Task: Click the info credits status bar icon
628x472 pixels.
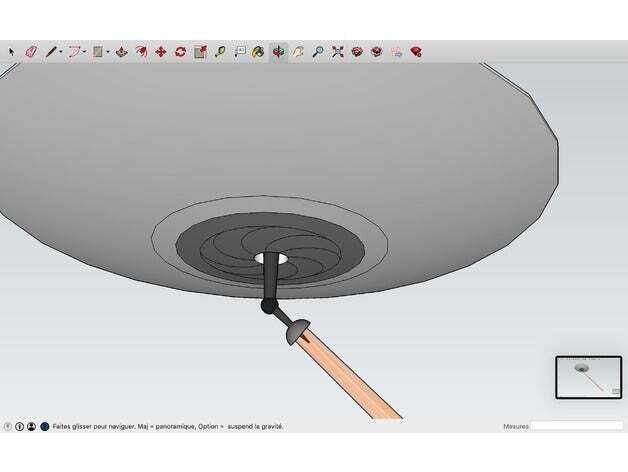Action: [20, 426]
